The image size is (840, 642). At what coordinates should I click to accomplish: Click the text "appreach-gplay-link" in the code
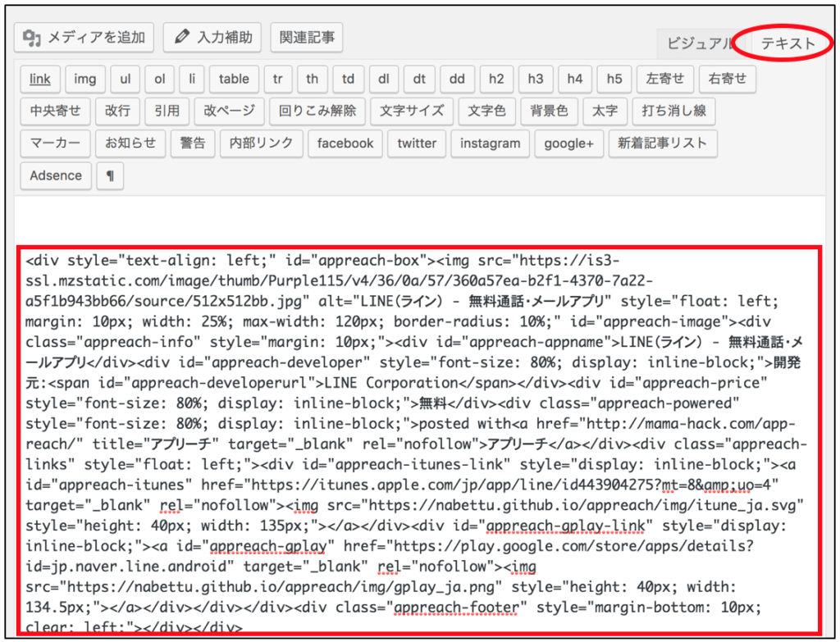pyautogui.click(x=566, y=526)
